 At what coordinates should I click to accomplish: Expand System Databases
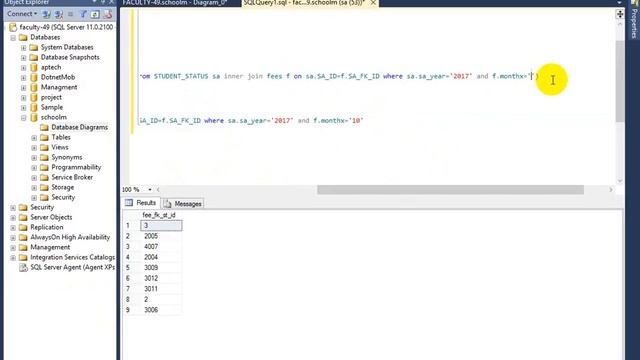coord(24,48)
